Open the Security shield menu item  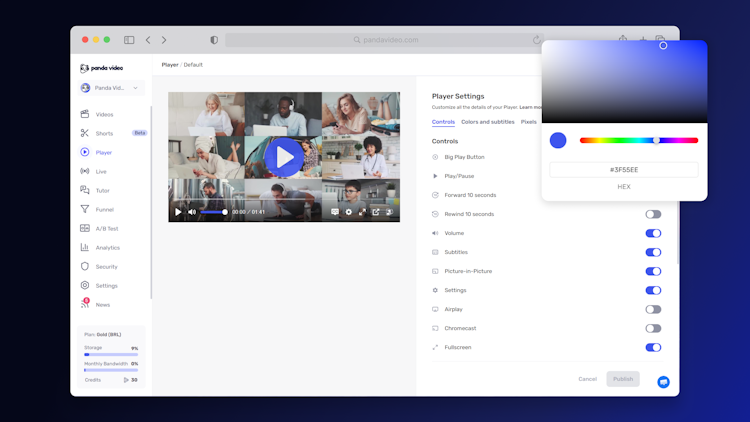point(85,267)
